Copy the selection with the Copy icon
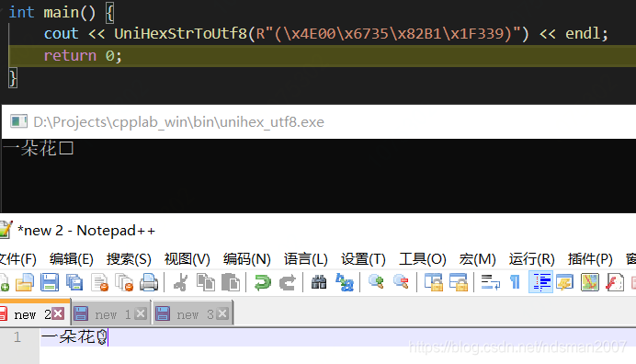Viewport: 636px width, 364px height. point(206,282)
